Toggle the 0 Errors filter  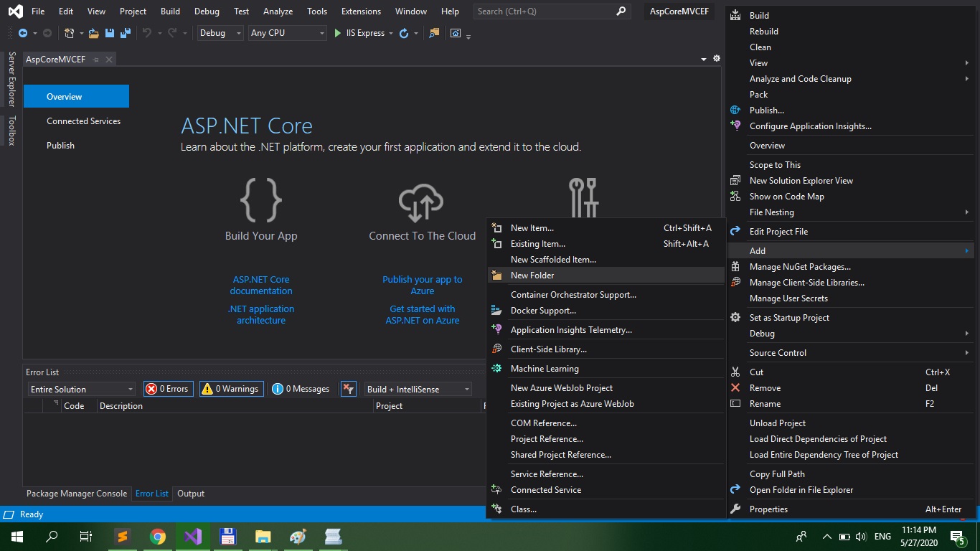(x=168, y=389)
